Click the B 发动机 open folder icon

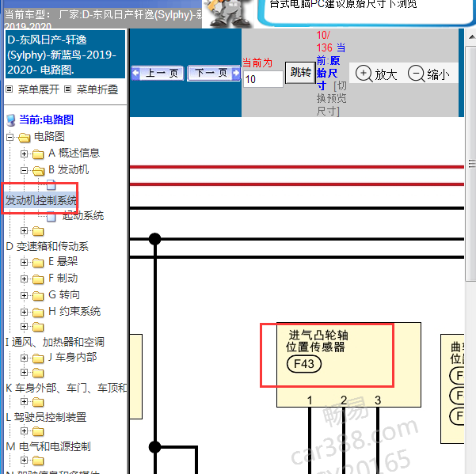38,171
